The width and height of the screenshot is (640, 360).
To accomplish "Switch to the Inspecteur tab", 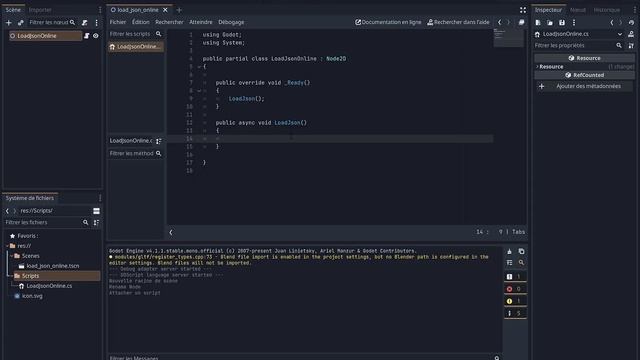I will (x=548, y=10).
